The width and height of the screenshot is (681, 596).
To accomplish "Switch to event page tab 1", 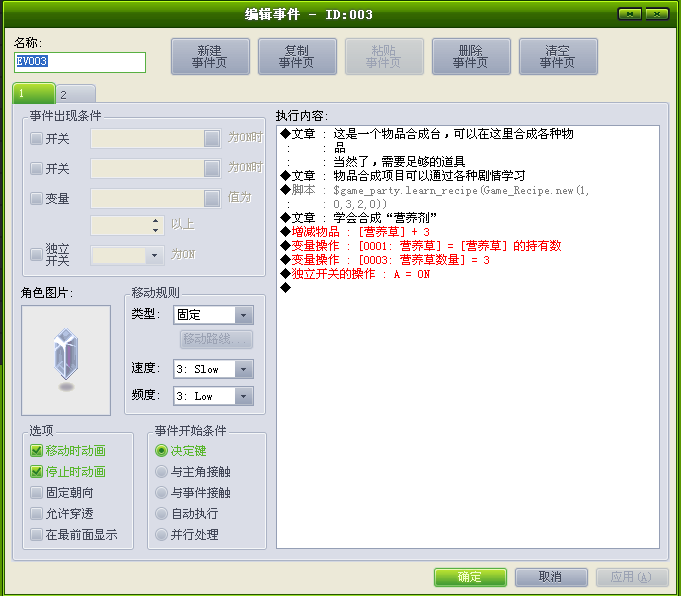I will (34, 93).
